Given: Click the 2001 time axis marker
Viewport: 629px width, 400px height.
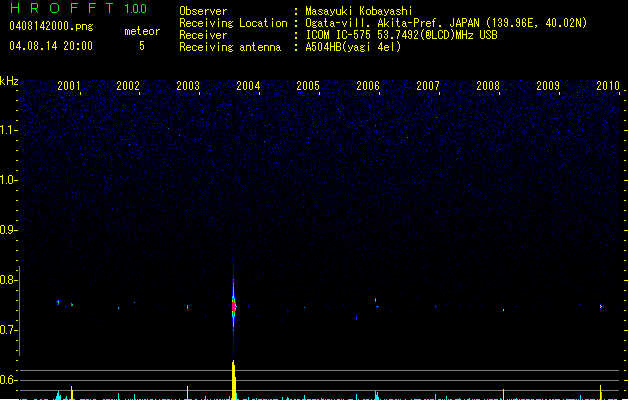Looking at the screenshot, I should pyautogui.click(x=69, y=85).
